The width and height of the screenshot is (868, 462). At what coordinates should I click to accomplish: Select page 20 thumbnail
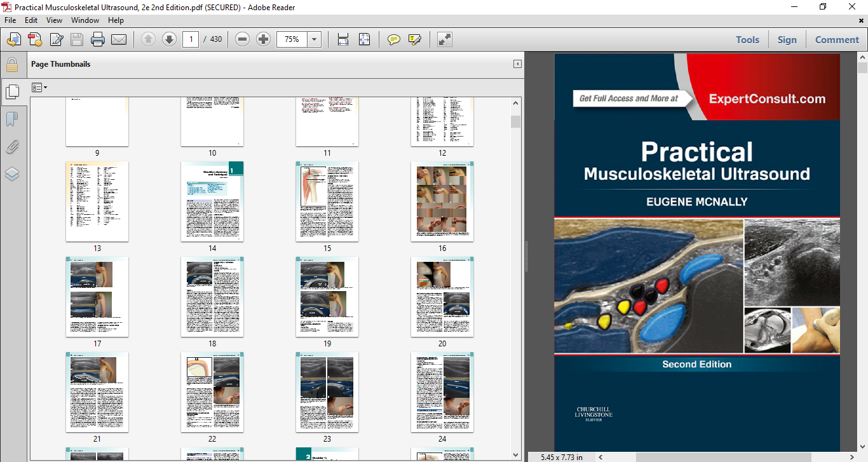click(x=442, y=297)
